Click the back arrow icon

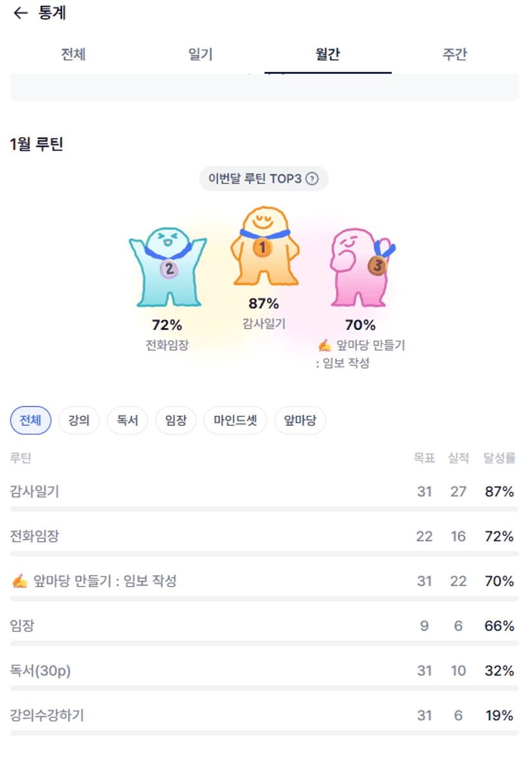pos(21,13)
